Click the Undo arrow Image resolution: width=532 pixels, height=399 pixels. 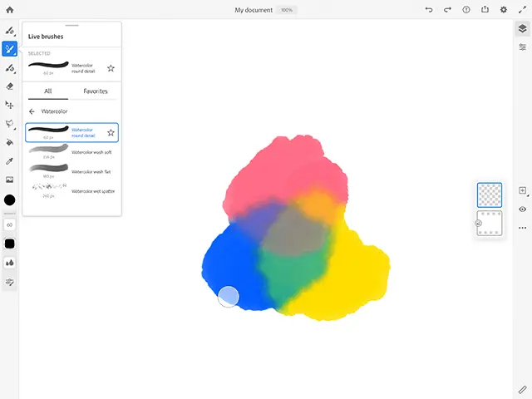(429, 10)
